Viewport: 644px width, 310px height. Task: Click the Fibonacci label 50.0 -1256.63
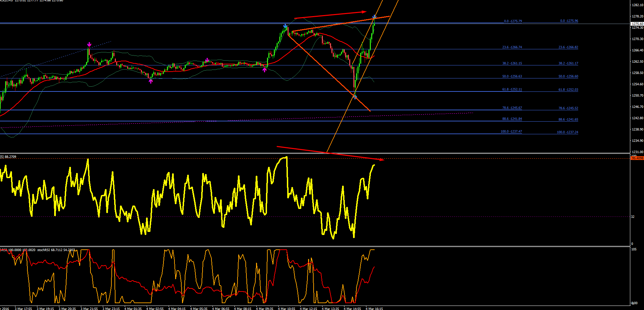point(512,76)
